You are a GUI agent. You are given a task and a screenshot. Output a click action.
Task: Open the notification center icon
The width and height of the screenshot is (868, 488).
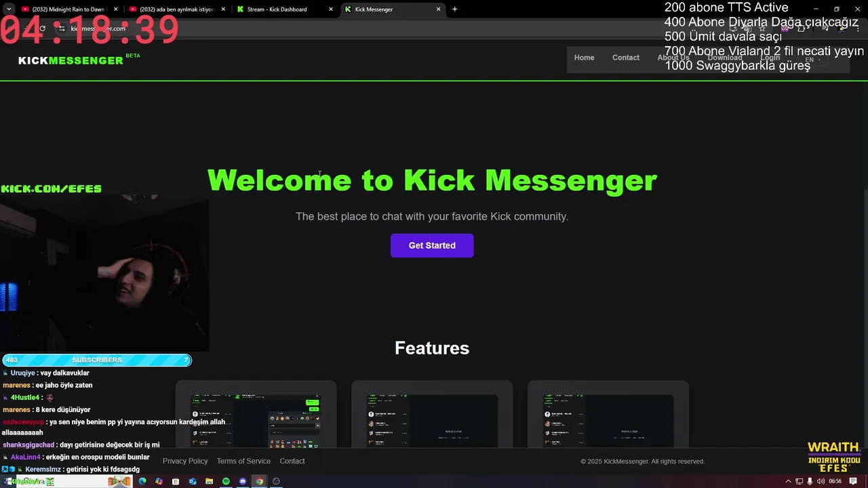pos(853,481)
